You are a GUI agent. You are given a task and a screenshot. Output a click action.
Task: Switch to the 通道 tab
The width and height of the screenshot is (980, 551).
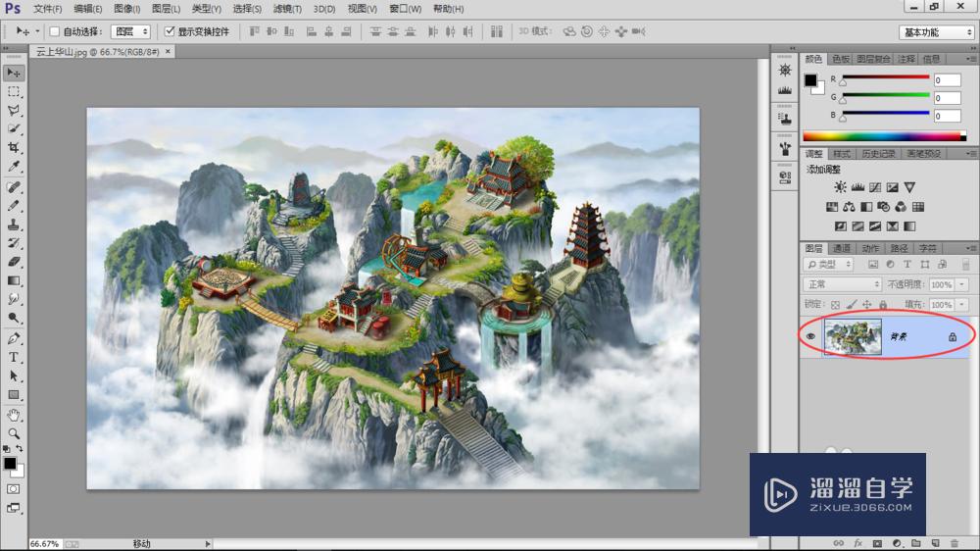[841, 248]
